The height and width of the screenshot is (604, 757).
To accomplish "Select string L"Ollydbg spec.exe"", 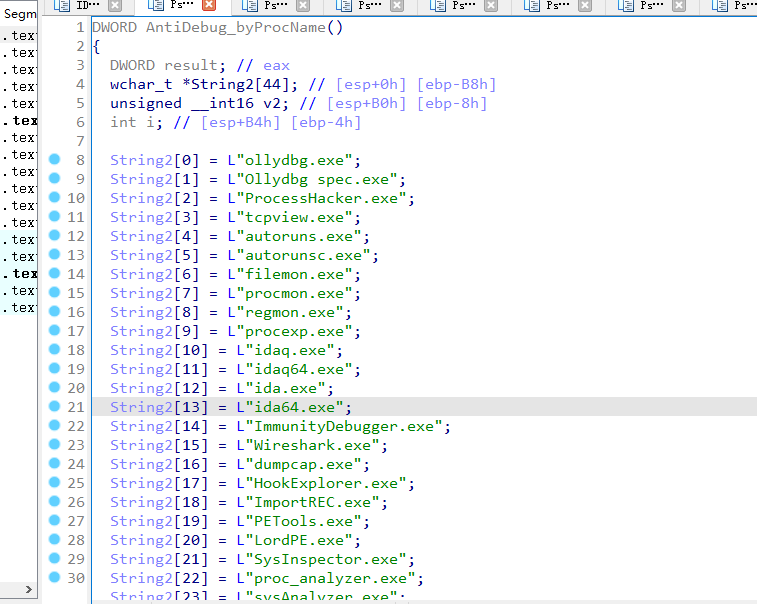I will 312,179.
